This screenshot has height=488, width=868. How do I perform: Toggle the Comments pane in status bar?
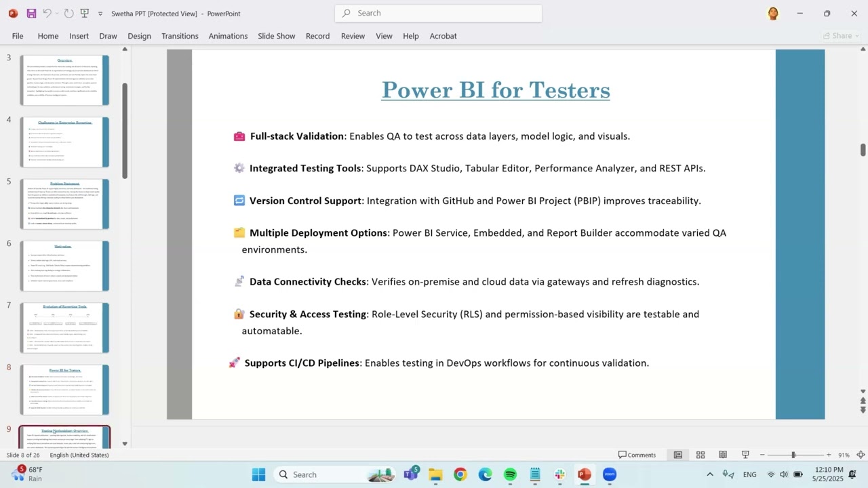(637, 455)
